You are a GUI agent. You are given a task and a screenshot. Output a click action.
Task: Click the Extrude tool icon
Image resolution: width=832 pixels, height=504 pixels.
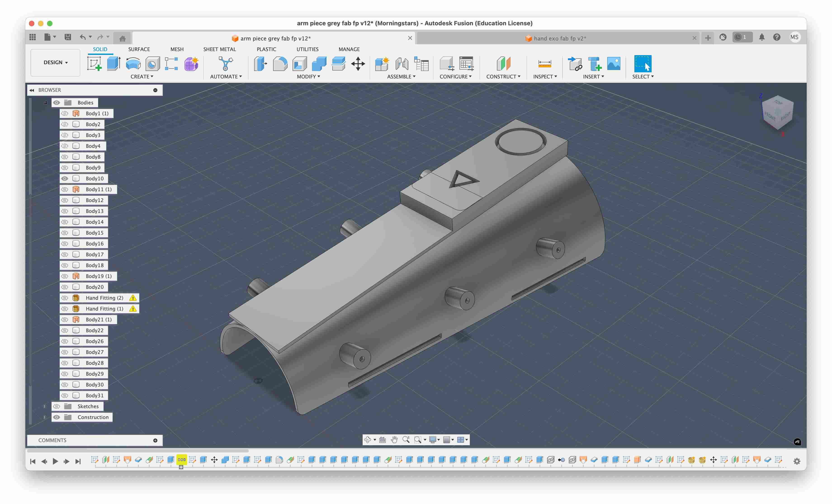coord(114,64)
